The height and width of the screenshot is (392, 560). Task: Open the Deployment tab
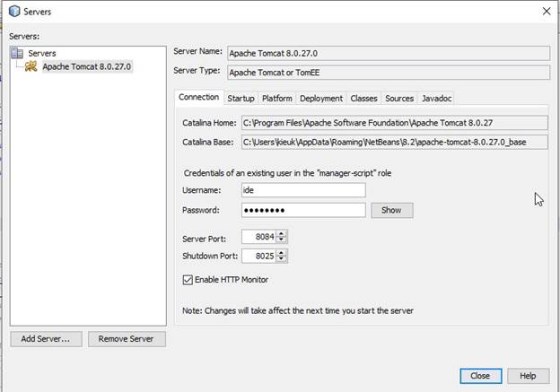pyautogui.click(x=321, y=98)
